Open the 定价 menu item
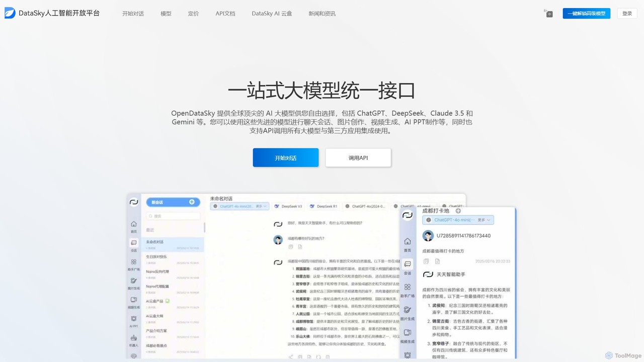This screenshot has height=362, width=644. point(193,14)
